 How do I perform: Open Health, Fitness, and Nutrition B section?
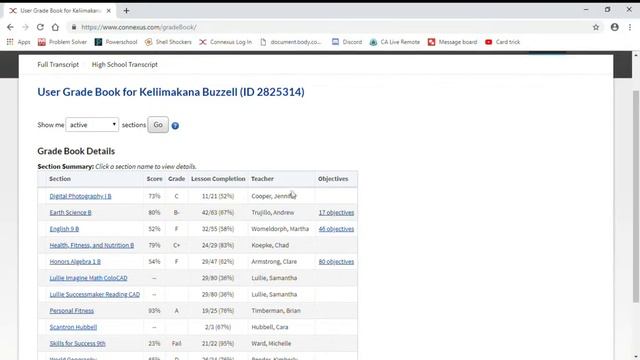[x=91, y=245]
